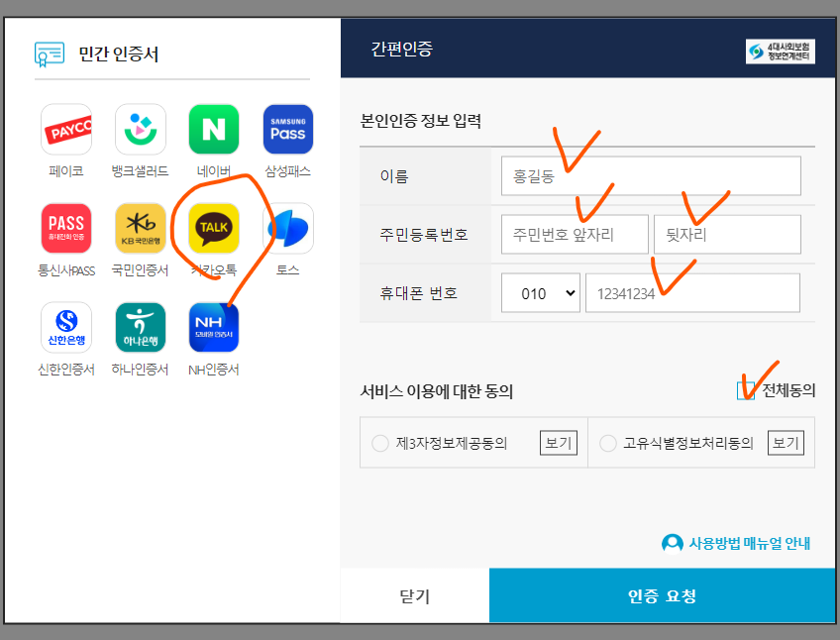840x640 pixels.
Task: Select the 신한은행 certificate icon
Action: pos(66,328)
